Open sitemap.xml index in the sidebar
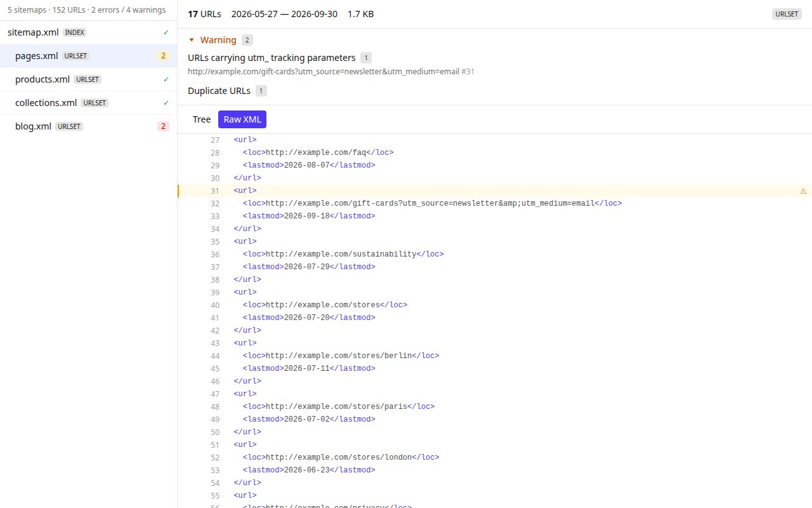The height and width of the screenshot is (508, 812). [88, 32]
